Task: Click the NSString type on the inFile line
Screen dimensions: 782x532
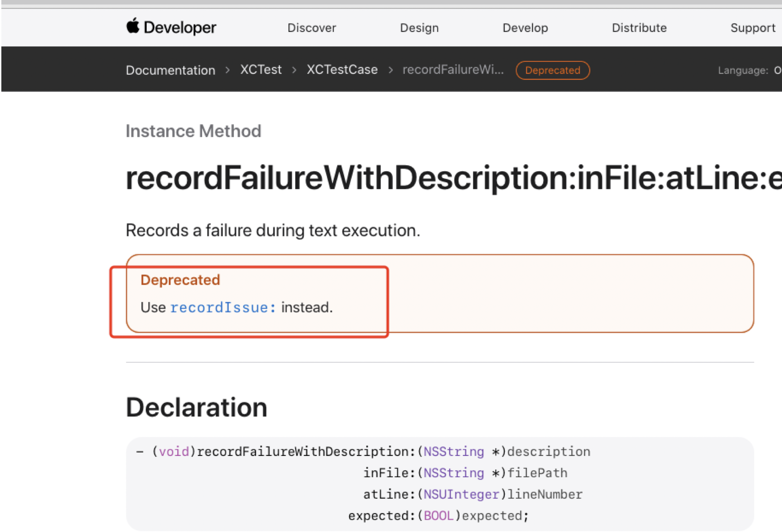Action: pos(454,473)
